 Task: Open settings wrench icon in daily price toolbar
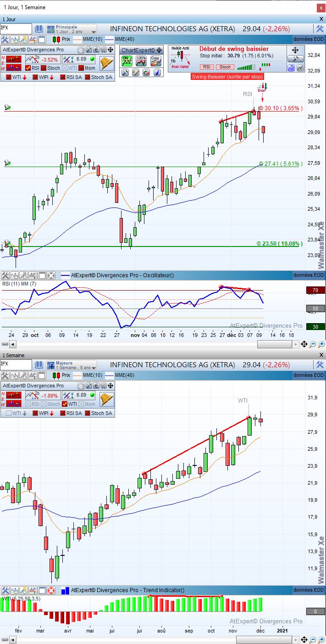pyautogui.click(x=5, y=39)
